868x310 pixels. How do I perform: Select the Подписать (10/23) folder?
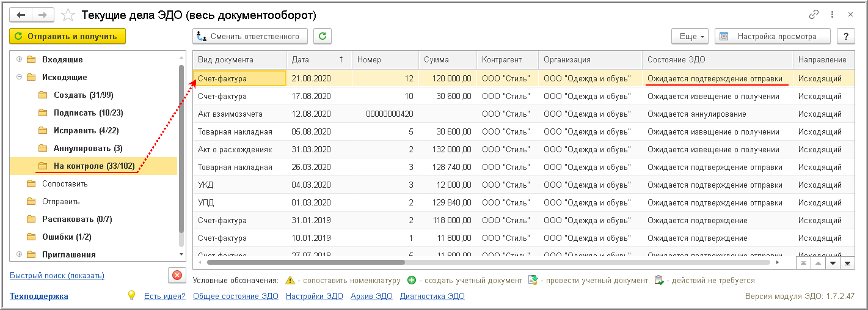(82, 113)
